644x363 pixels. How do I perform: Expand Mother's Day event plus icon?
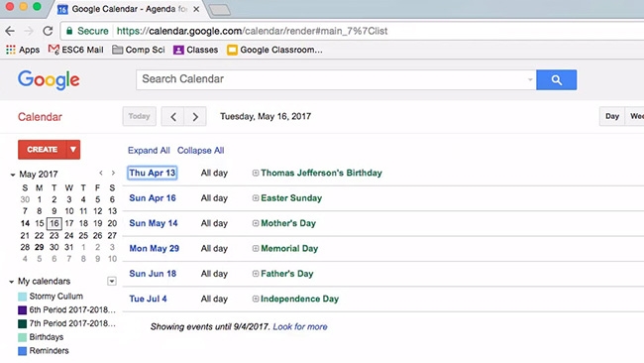point(256,223)
